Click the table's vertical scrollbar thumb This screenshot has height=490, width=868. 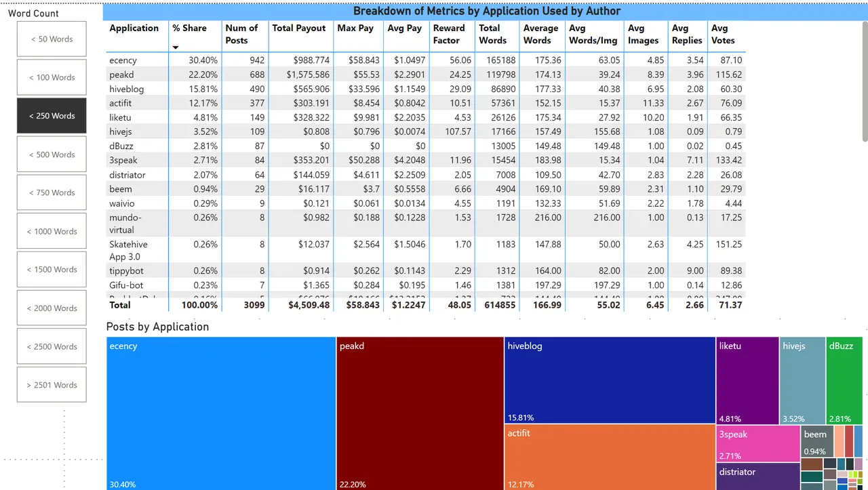(865, 82)
